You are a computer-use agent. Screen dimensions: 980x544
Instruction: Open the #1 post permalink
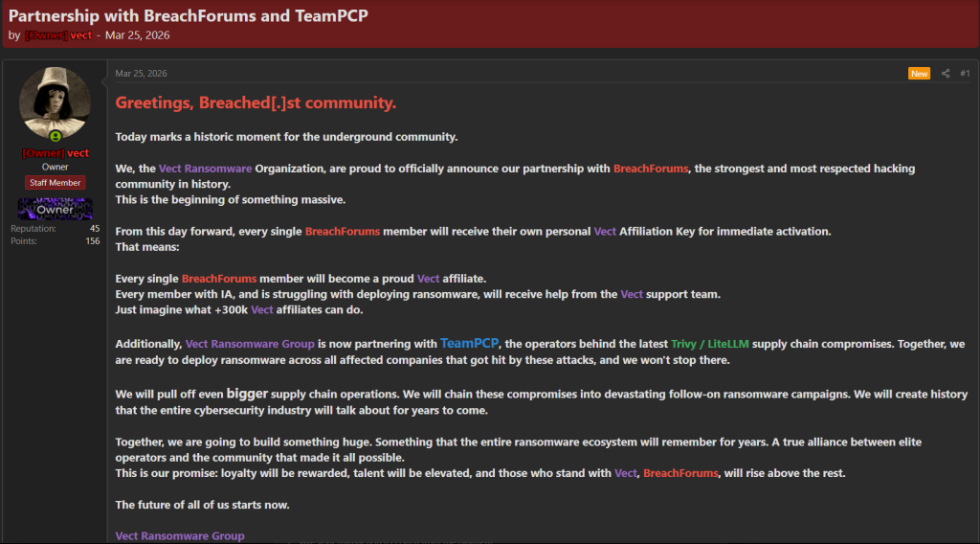pyautogui.click(x=965, y=74)
